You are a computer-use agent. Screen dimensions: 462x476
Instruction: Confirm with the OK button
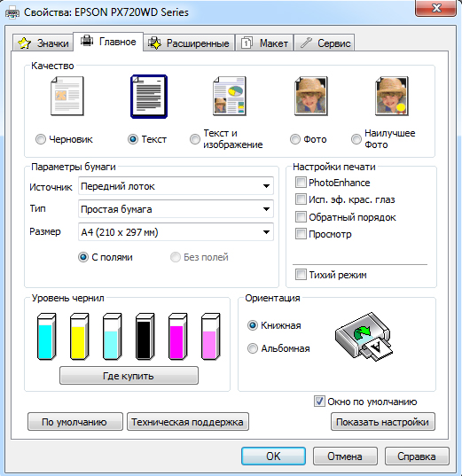(273, 456)
